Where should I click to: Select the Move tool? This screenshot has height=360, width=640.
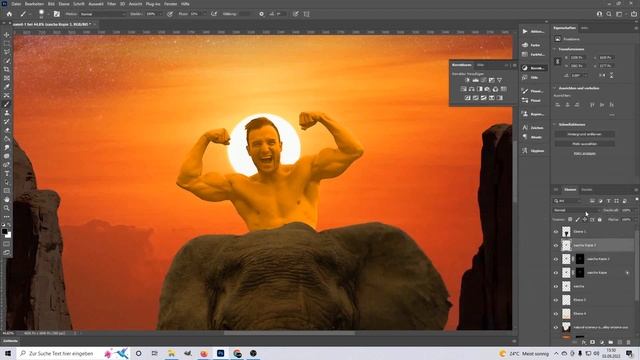tap(7, 35)
